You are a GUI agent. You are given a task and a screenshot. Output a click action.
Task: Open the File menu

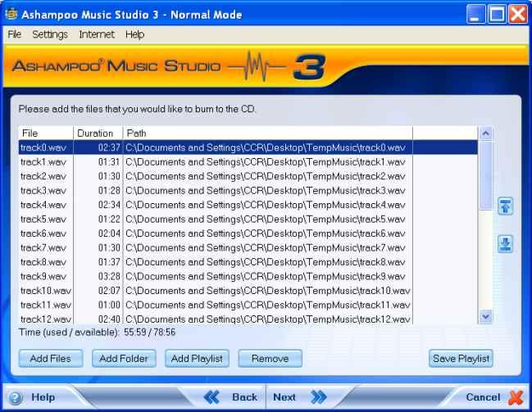pyautogui.click(x=14, y=34)
